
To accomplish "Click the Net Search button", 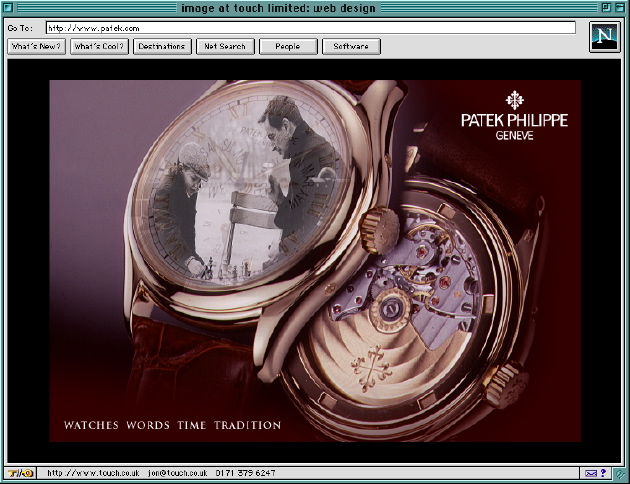I will (x=225, y=47).
